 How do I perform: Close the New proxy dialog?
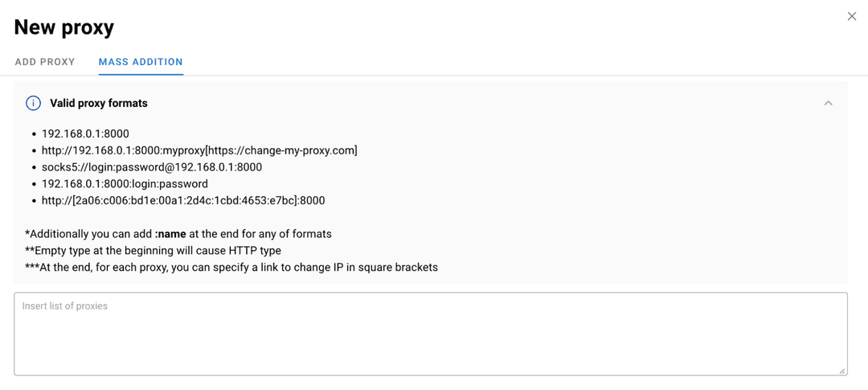click(x=852, y=16)
